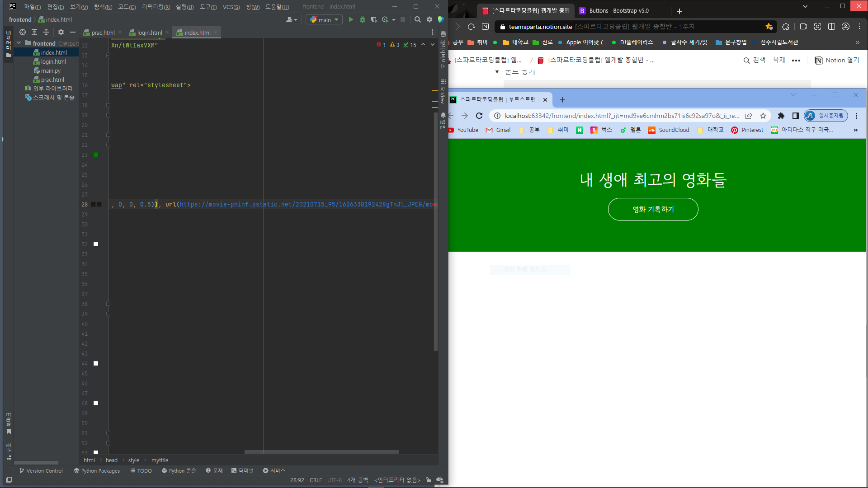Viewport: 868px width, 488px height.
Task: Reload the Notion page in back browser
Action: 471,27
